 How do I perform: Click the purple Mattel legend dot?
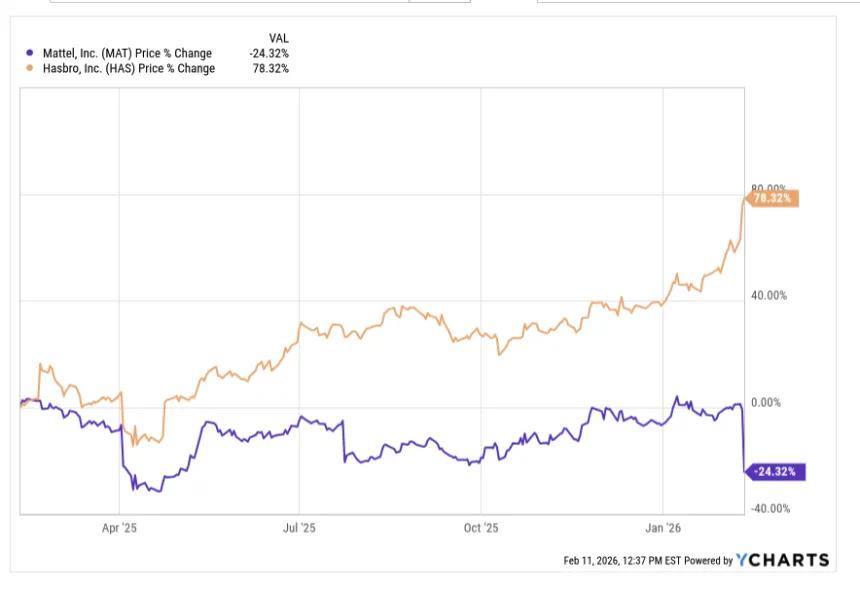tap(30, 53)
